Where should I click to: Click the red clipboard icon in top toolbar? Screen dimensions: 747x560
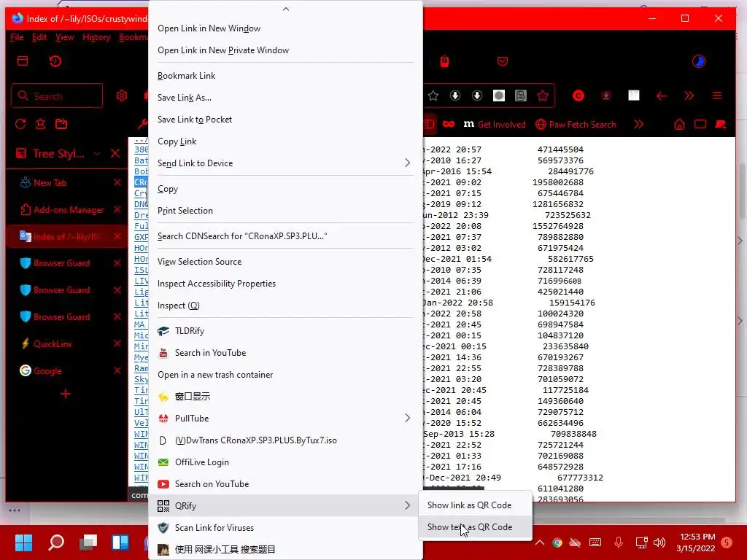[x=444, y=61]
